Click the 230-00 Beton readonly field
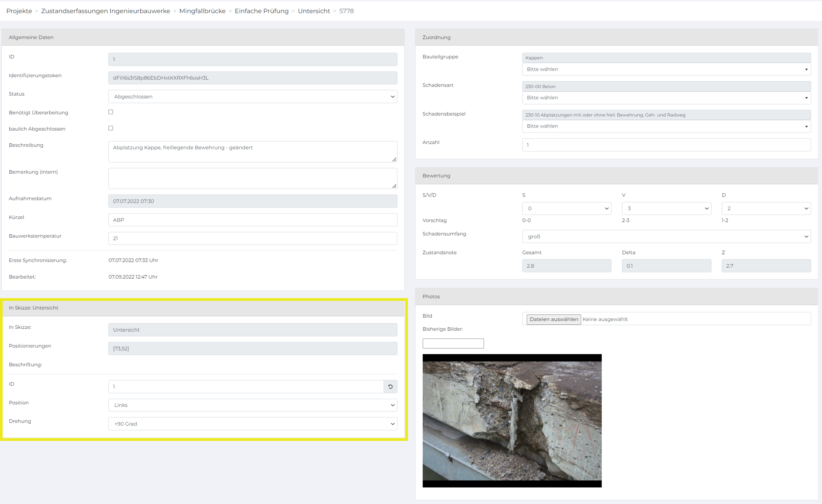Viewport: 822px width, 504px height. 666,86
